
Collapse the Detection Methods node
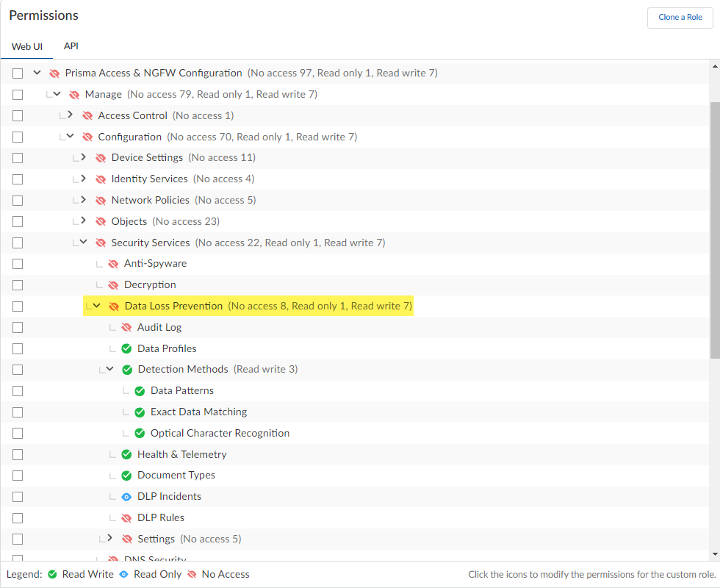click(x=109, y=369)
